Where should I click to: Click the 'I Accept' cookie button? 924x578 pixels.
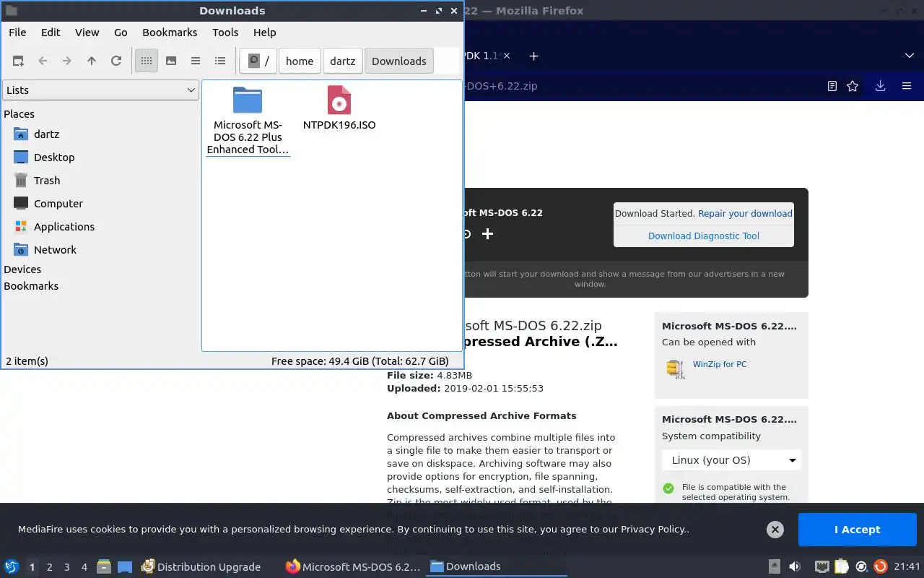[x=858, y=530]
